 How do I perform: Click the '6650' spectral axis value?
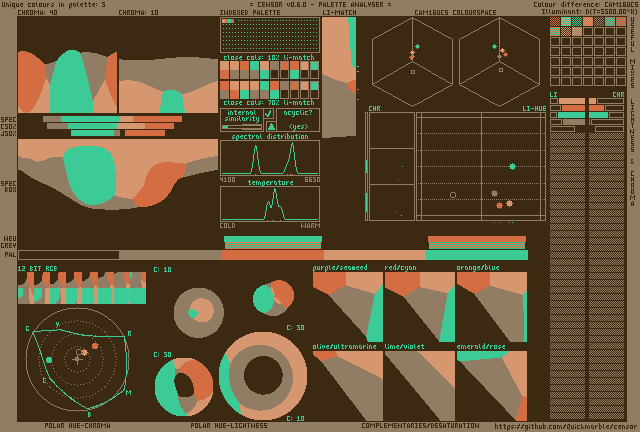pos(312,180)
